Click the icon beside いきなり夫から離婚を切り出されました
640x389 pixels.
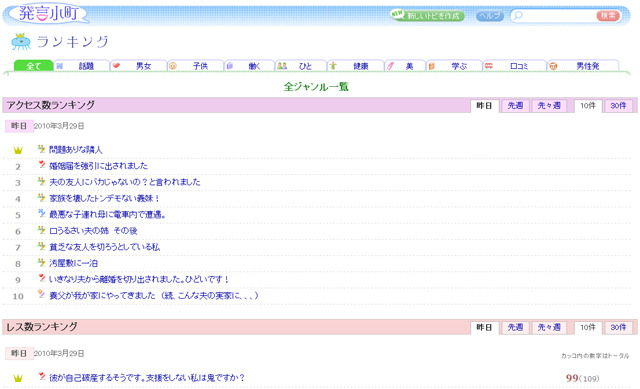(41, 278)
